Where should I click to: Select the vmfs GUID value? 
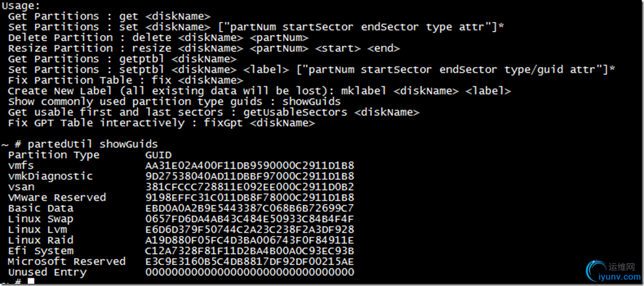249,165
